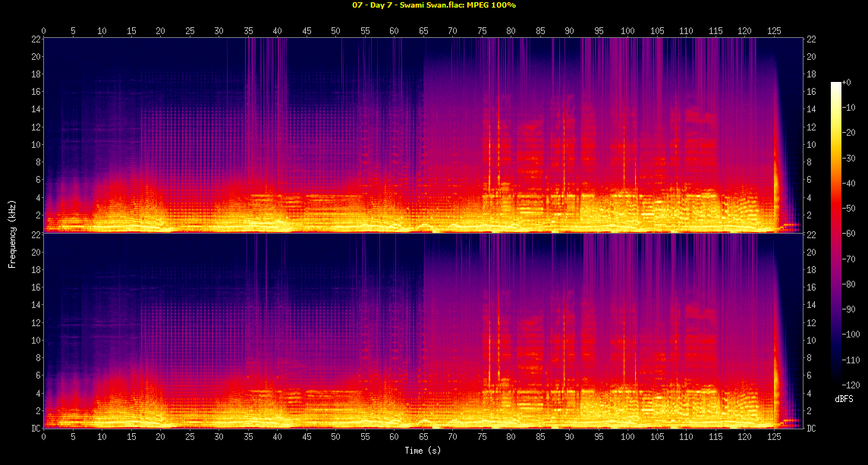Click the "15" tick on the top time axis
The width and height of the screenshot is (868, 465).
click(131, 31)
